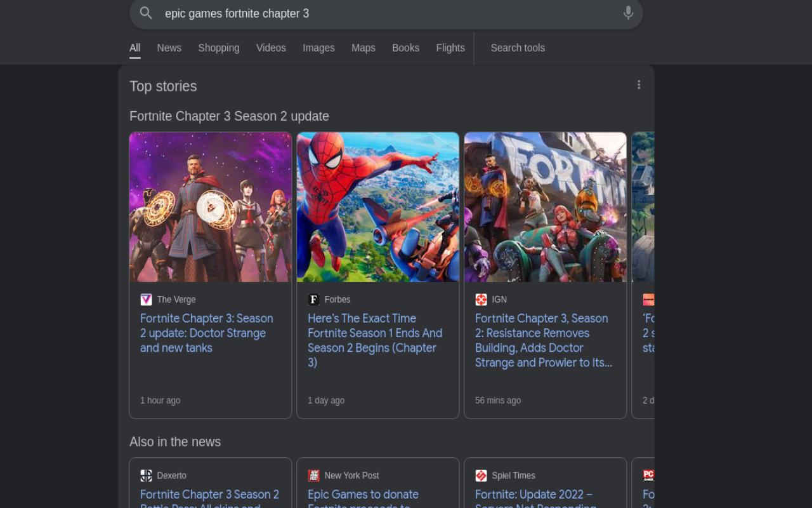Activate voice search microphone icon
The image size is (812, 508).
(x=628, y=13)
